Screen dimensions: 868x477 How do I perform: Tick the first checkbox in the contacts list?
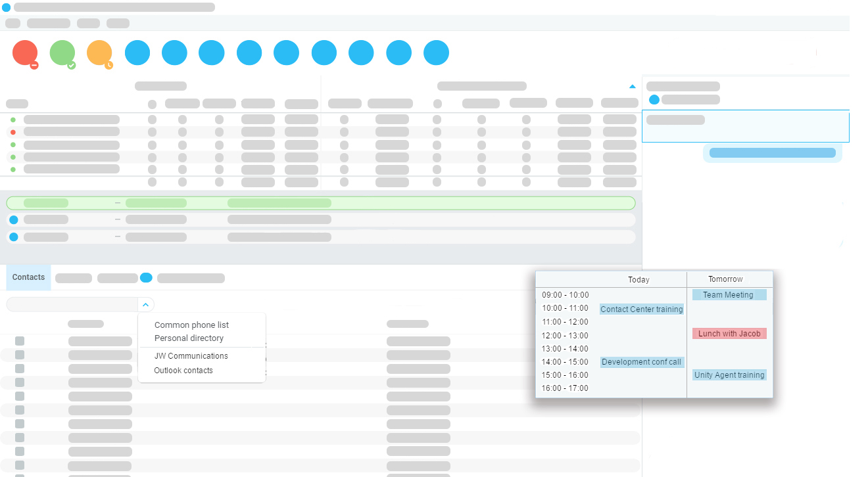tap(20, 340)
